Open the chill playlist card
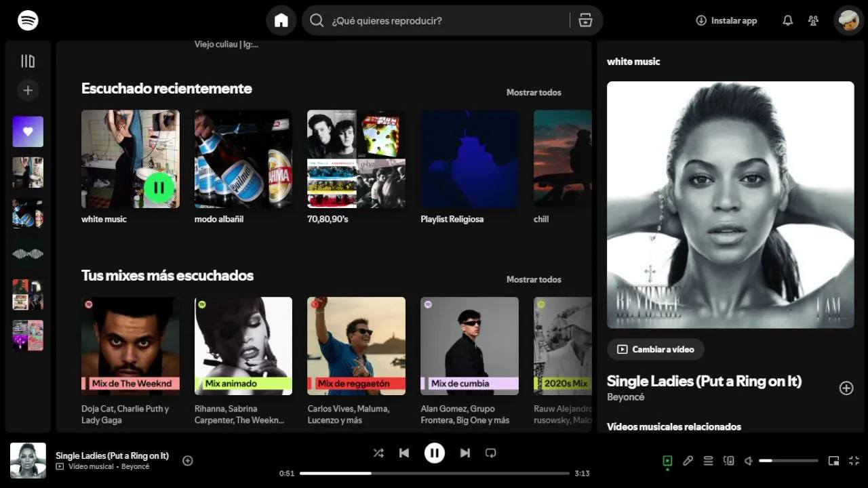 (x=562, y=167)
